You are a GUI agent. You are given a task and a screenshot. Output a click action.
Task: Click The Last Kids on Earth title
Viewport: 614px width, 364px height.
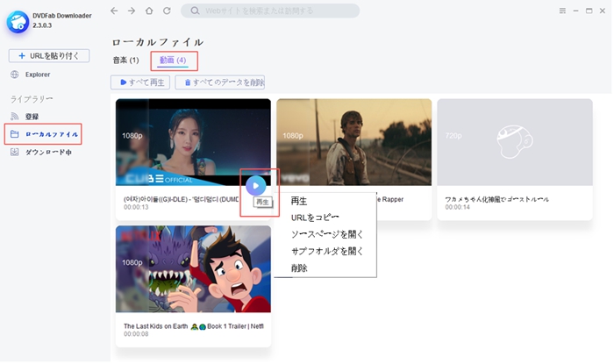click(194, 326)
